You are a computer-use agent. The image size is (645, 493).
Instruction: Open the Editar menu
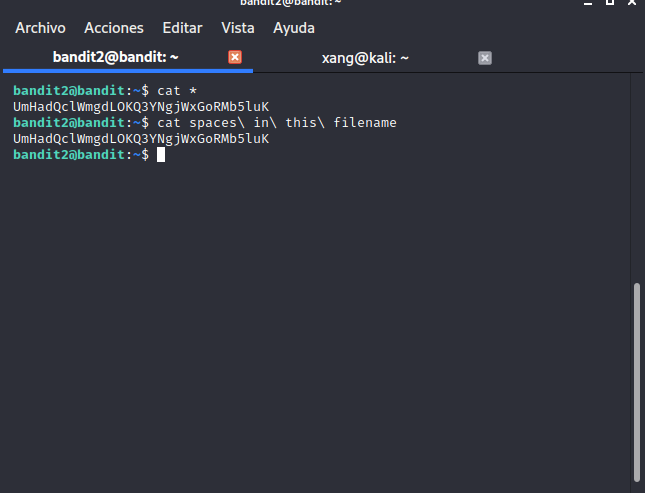click(x=182, y=28)
